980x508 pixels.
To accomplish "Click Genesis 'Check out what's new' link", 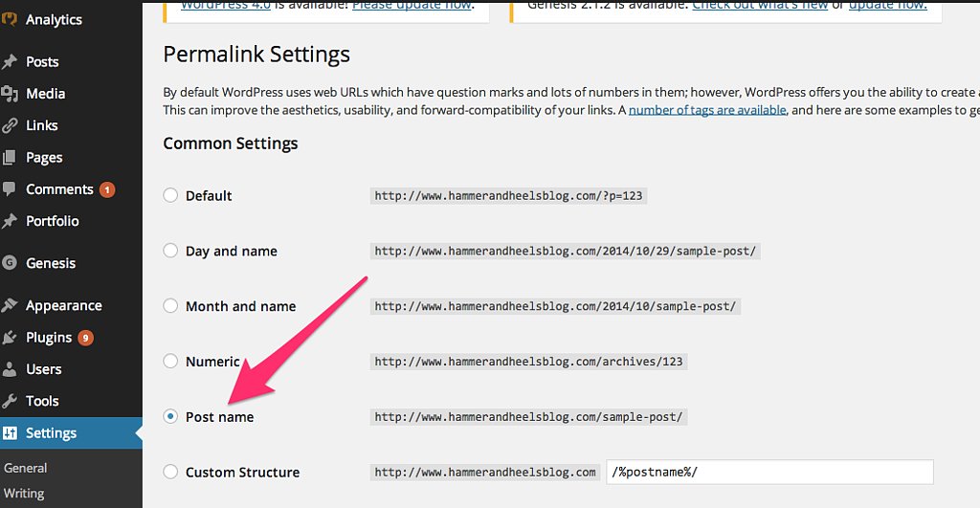I will 760,6.
